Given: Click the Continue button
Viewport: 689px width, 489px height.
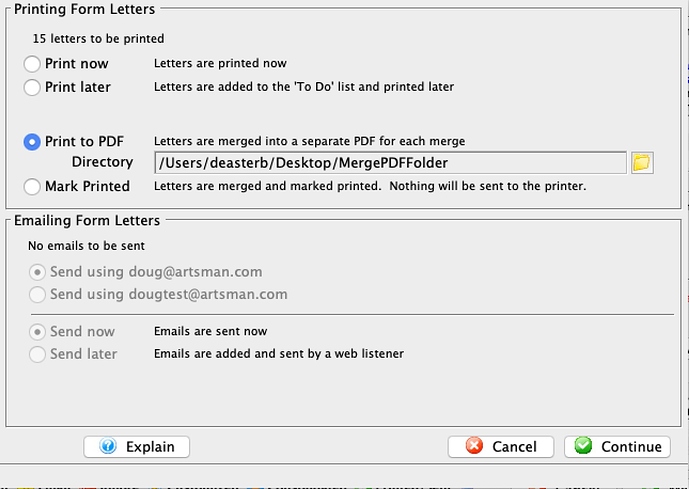Looking at the screenshot, I should (617, 447).
